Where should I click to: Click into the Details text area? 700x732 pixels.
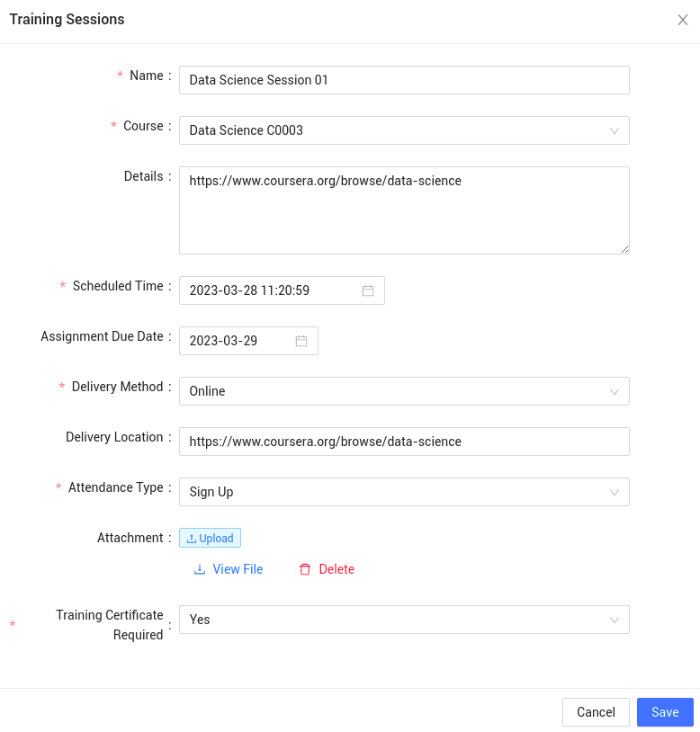(404, 210)
